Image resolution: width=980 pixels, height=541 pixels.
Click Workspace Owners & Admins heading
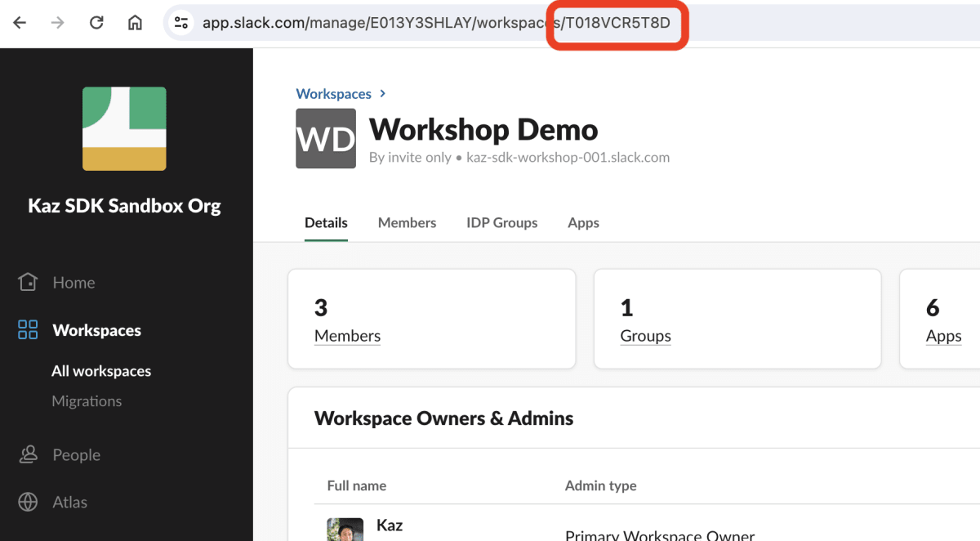click(x=443, y=418)
